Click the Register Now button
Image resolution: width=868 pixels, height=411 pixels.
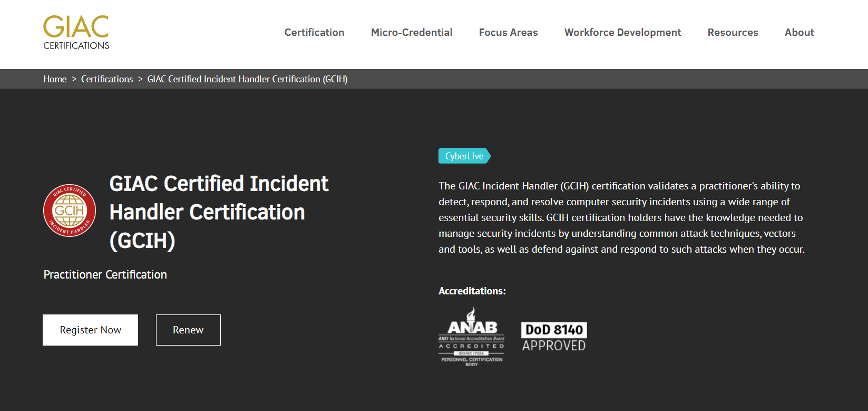tap(90, 330)
